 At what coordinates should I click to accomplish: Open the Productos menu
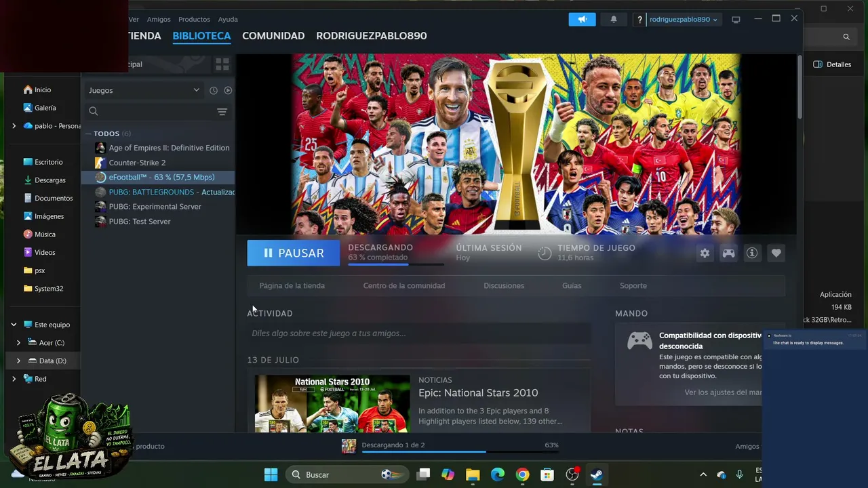pyautogui.click(x=194, y=20)
